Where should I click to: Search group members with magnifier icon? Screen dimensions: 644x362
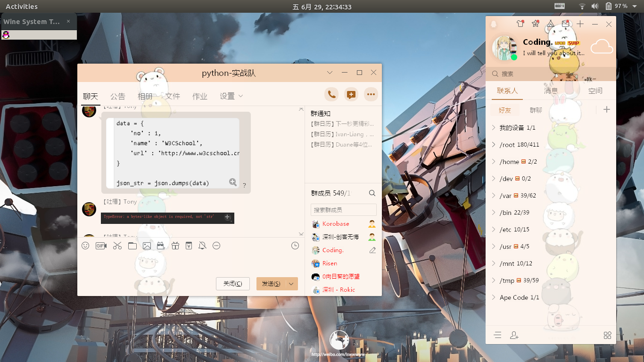372,193
